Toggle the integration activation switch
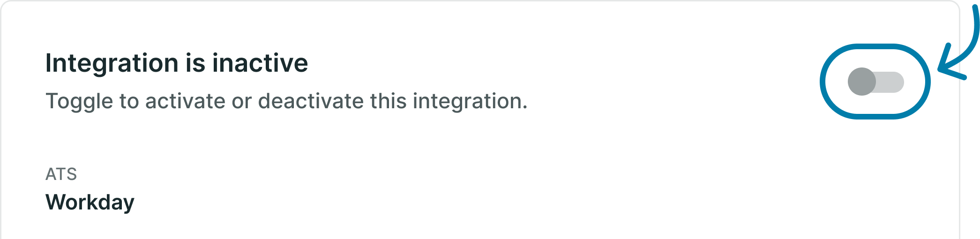 (x=875, y=82)
